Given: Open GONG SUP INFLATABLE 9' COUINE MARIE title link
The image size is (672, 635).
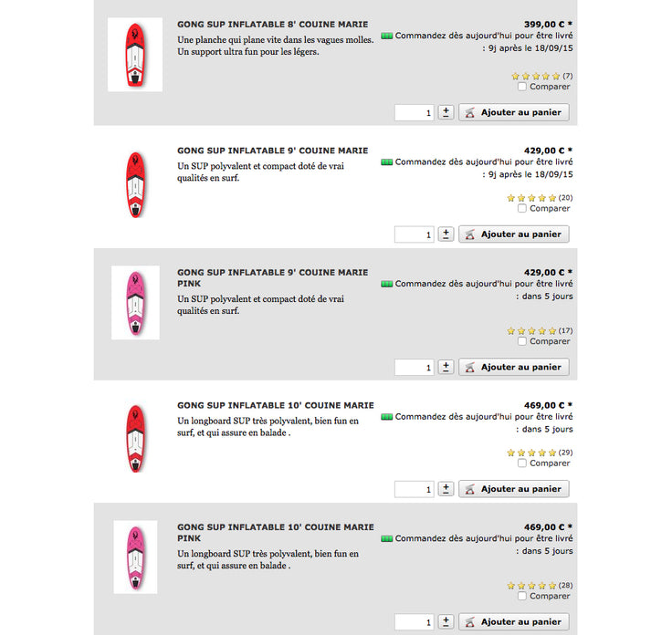Looking at the screenshot, I should [272, 151].
